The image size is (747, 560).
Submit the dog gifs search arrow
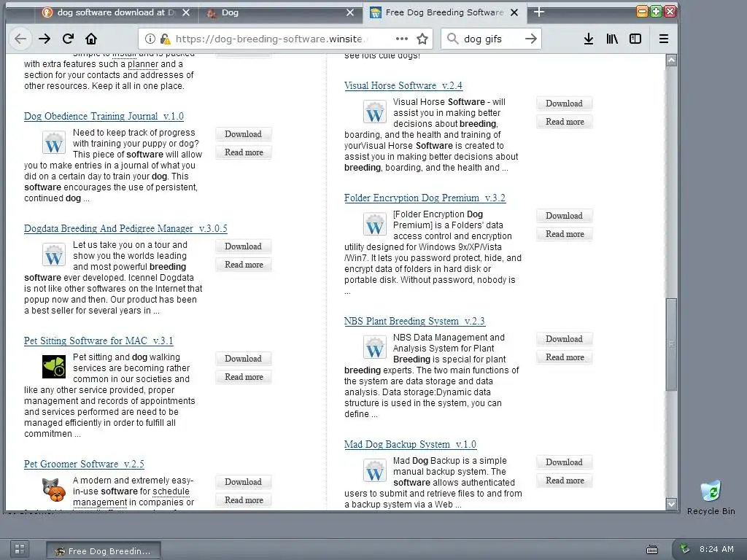click(531, 39)
